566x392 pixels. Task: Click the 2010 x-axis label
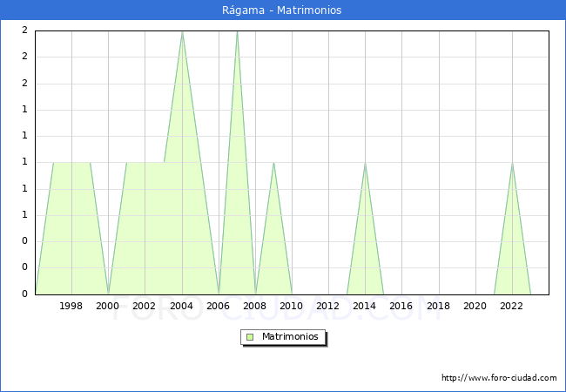pos(292,306)
